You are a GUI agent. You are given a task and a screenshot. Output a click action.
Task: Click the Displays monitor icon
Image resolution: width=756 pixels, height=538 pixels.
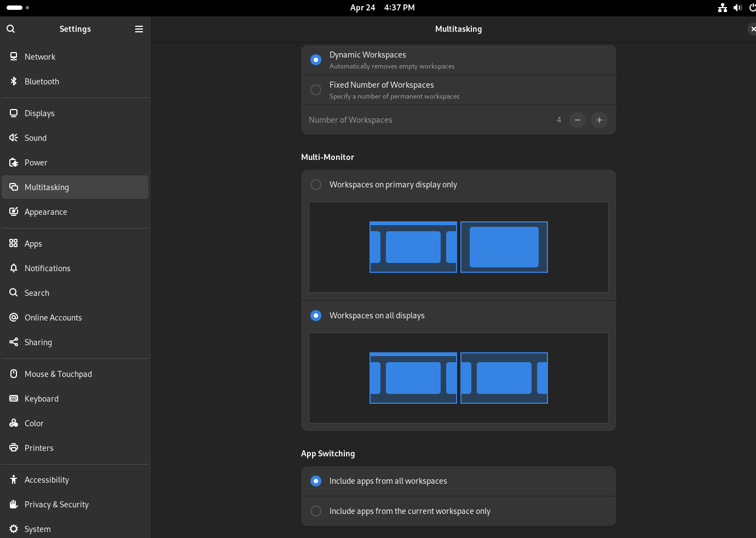coord(14,113)
